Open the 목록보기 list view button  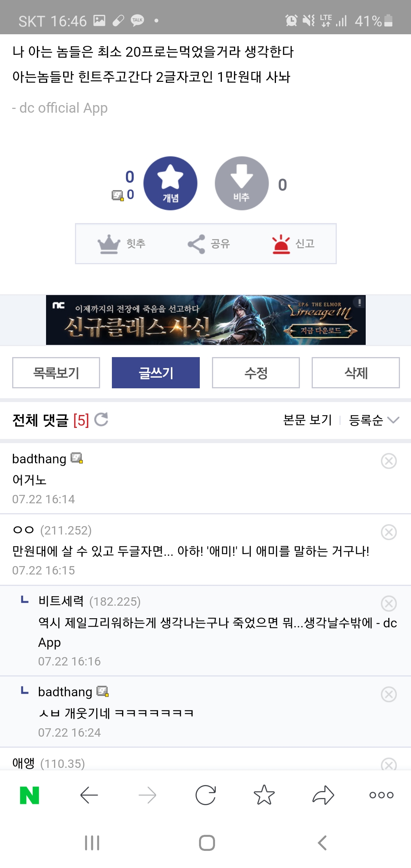[56, 373]
